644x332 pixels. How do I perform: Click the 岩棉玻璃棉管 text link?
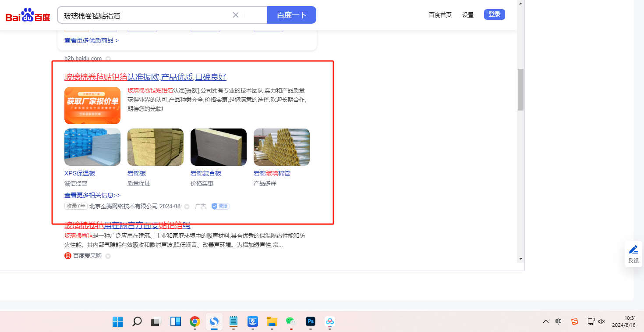[x=272, y=173]
